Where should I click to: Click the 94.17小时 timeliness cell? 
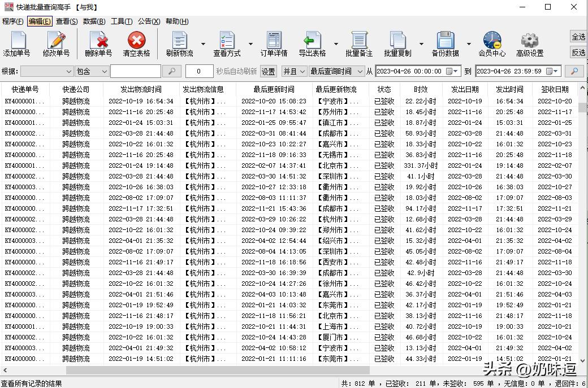(x=421, y=208)
